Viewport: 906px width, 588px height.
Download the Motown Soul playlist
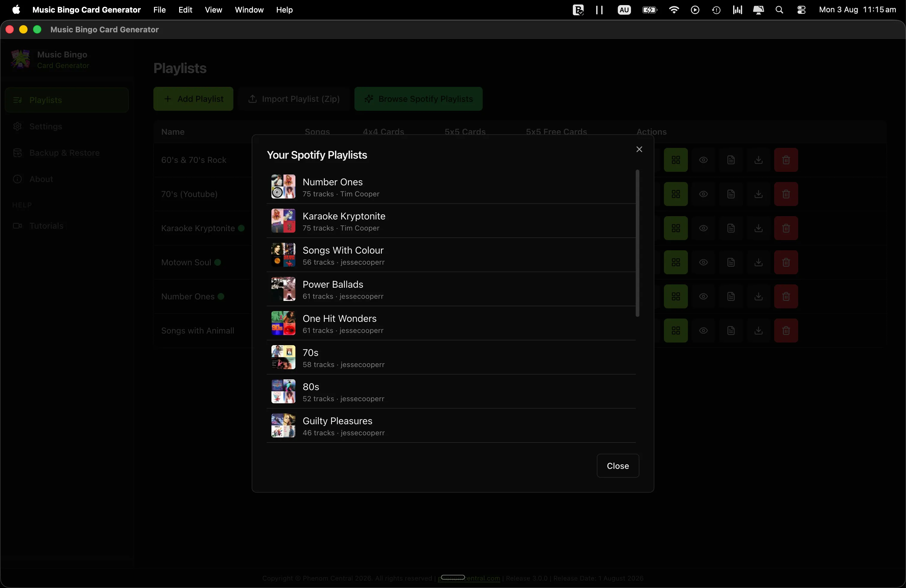point(758,263)
